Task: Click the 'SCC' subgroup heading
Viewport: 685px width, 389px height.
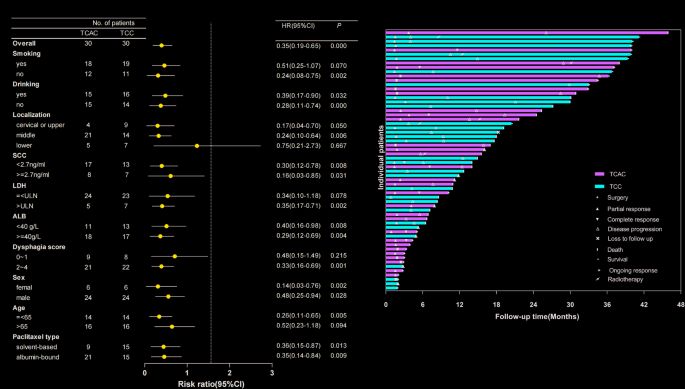Action: [x=19, y=156]
